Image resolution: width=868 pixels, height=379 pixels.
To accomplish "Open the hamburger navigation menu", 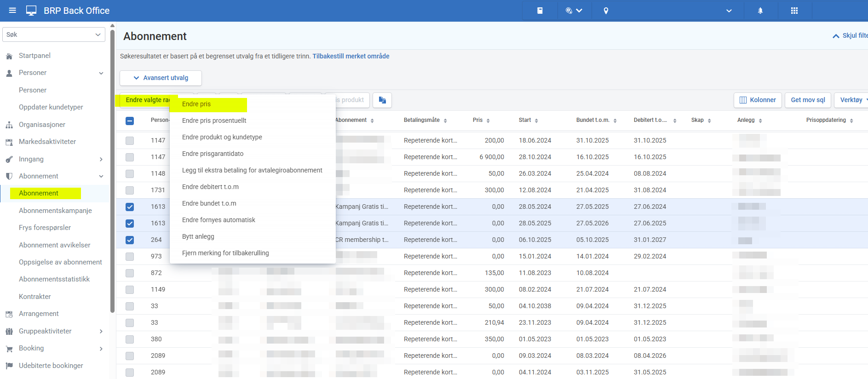I will 12,11.
